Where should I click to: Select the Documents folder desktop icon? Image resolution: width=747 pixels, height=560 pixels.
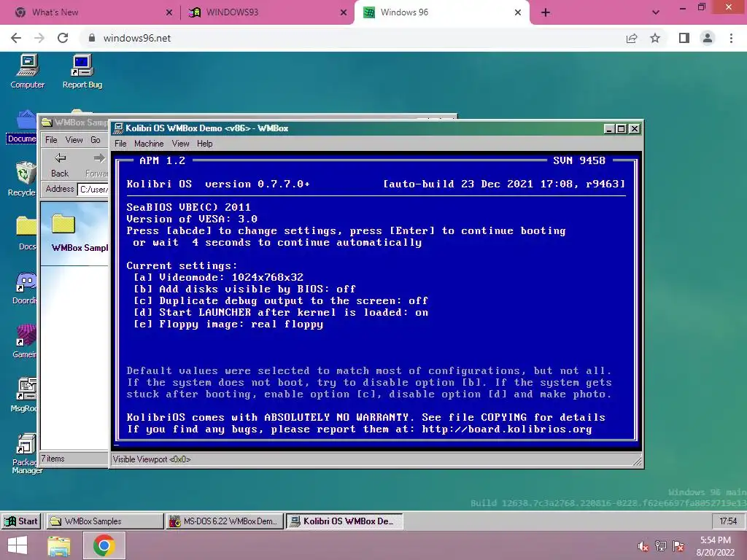coord(22,127)
